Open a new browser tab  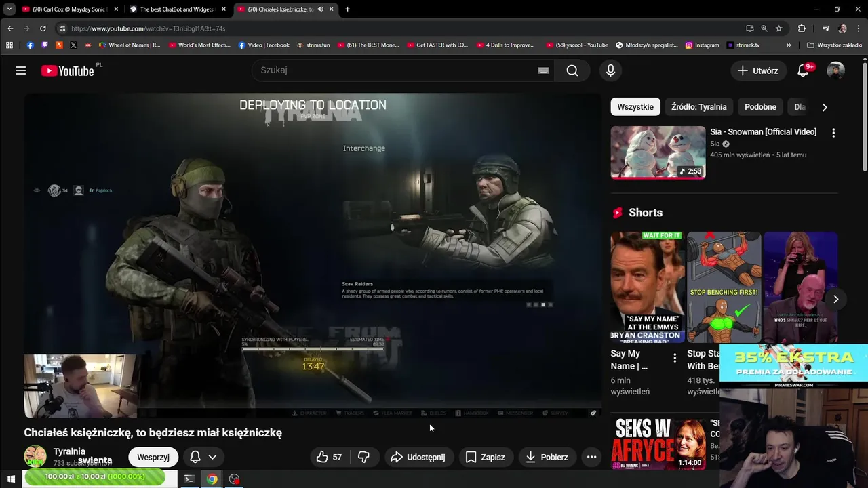tap(347, 9)
